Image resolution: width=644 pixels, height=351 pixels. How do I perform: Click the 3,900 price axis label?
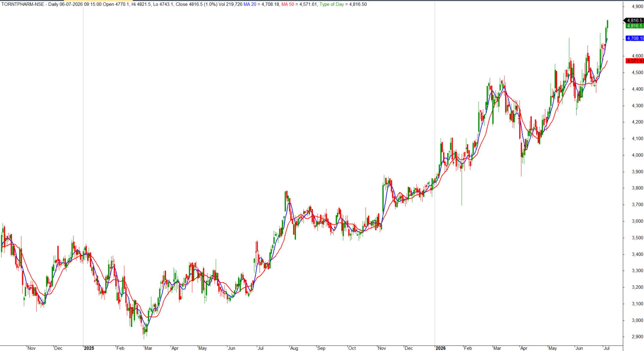637,172
